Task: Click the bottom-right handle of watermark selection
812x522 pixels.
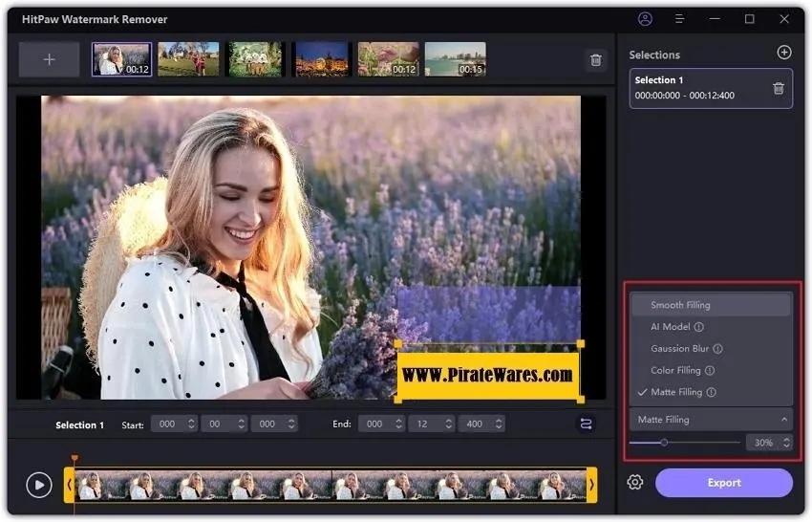Action: [581, 400]
